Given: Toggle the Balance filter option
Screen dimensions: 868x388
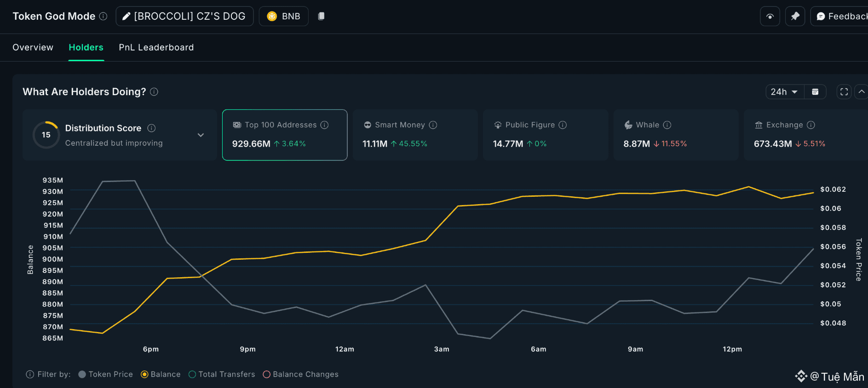Looking at the screenshot, I should (161, 374).
